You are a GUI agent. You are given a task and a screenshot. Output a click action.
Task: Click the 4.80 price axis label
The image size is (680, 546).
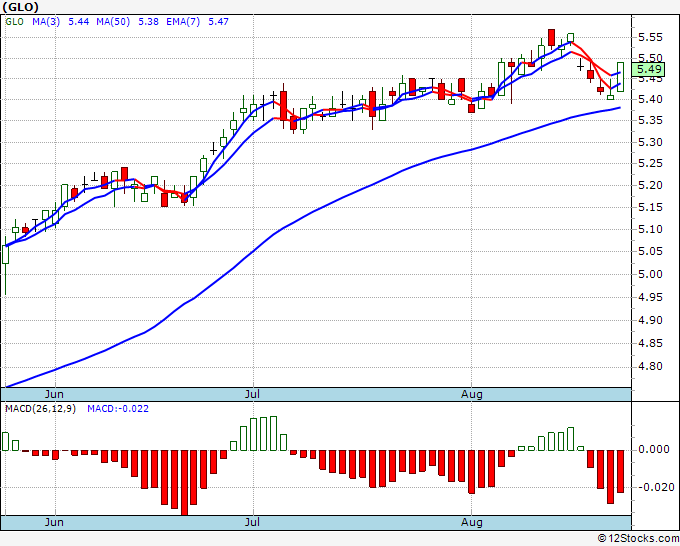point(651,367)
